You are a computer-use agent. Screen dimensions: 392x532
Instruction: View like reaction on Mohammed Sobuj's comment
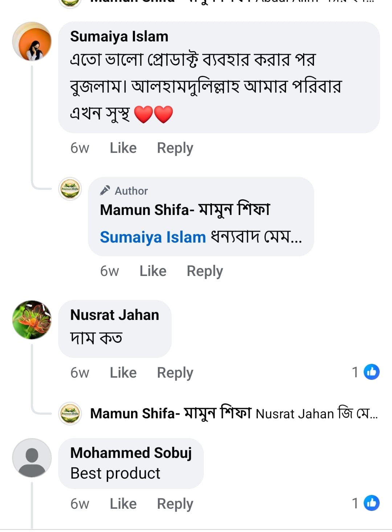[x=371, y=503]
